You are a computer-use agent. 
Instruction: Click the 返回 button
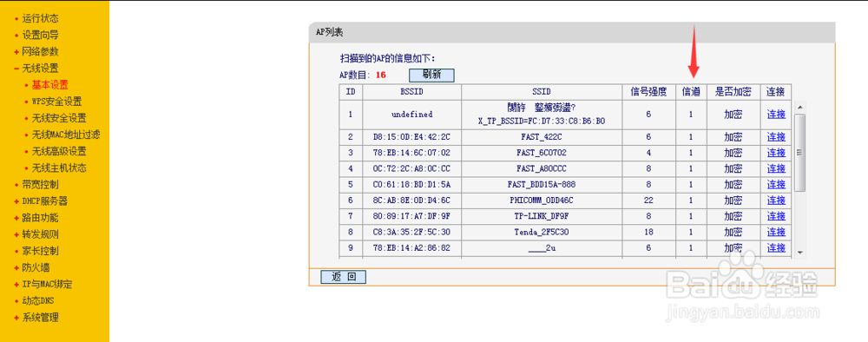343,277
